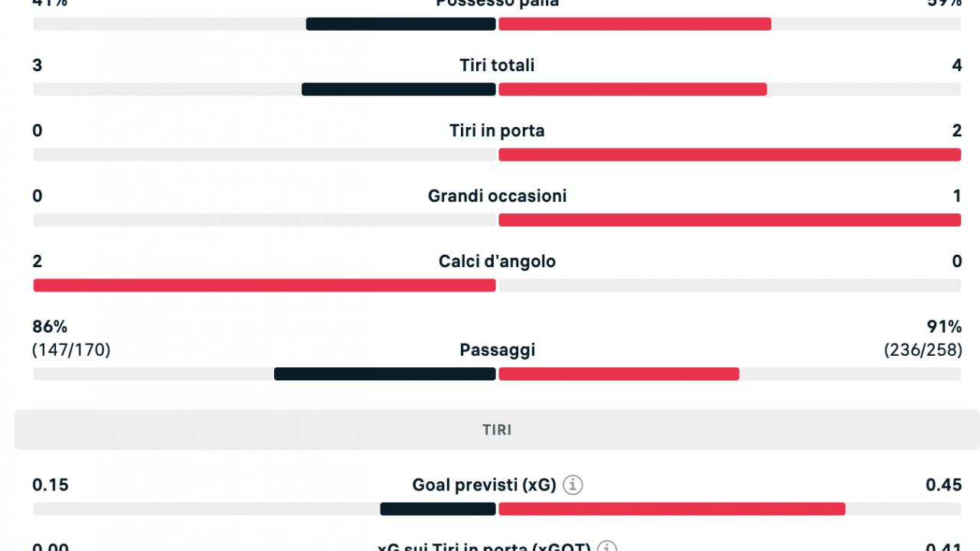The height and width of the screenshot is (551, 980).
Task: Select the dark Possesso palla bar
Action: pos(401,24)
